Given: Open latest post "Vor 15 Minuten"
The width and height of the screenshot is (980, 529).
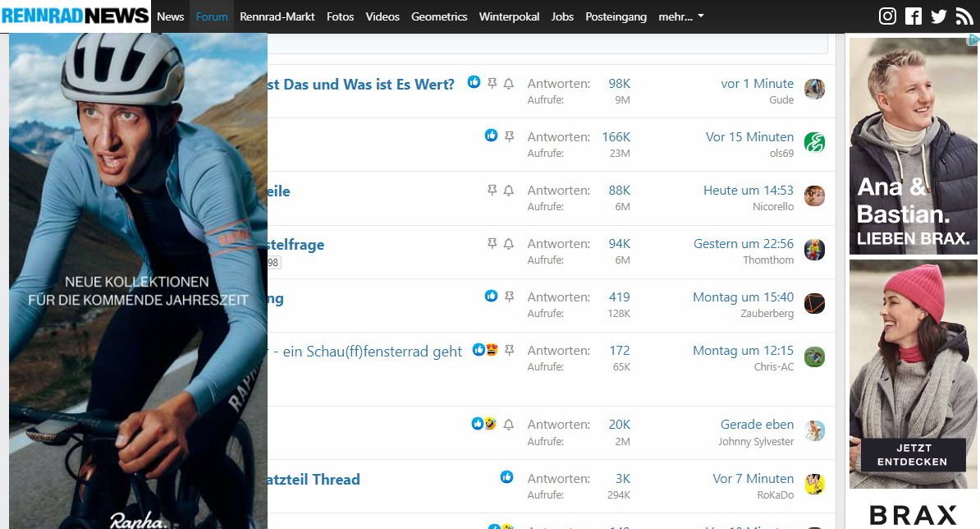Looking at the screenshot, I should pos(749,137).
